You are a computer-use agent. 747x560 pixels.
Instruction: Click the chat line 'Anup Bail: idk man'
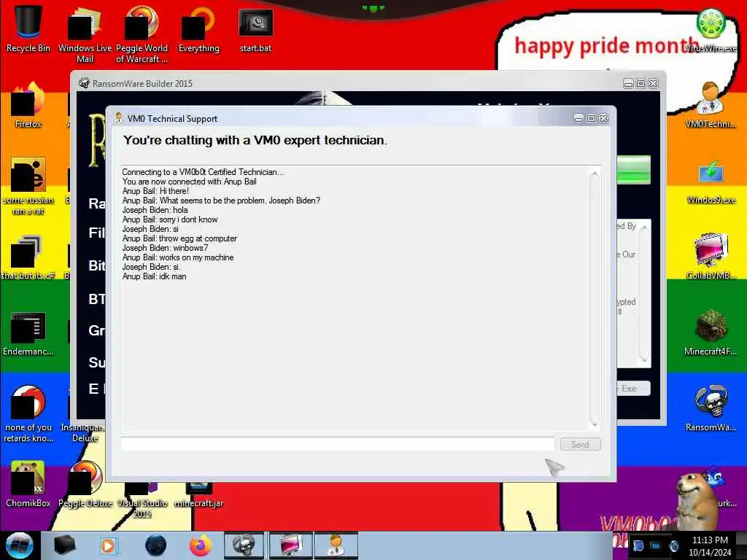(155, 276)
